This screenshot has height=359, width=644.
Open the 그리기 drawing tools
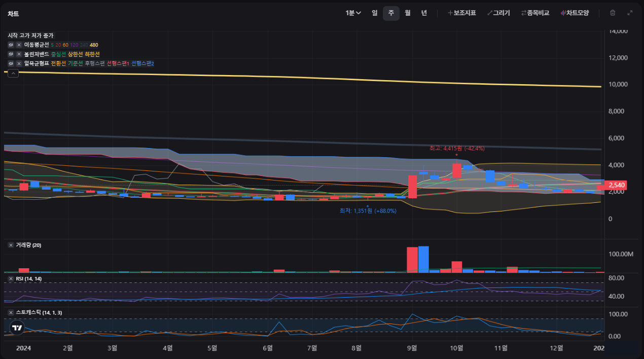point(498,13)
